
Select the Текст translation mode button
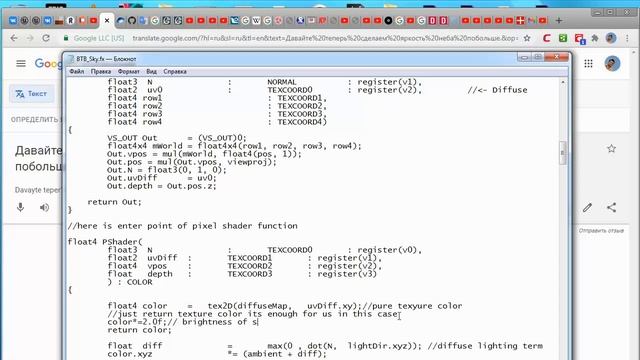click(x=31, y=93)
